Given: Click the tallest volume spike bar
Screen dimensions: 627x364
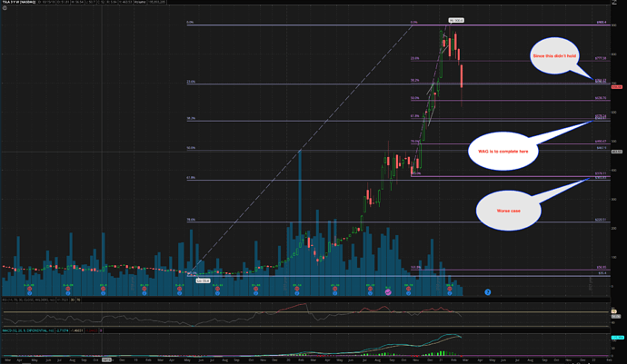Looking at the screenshot, I should [x=299, y=218].
